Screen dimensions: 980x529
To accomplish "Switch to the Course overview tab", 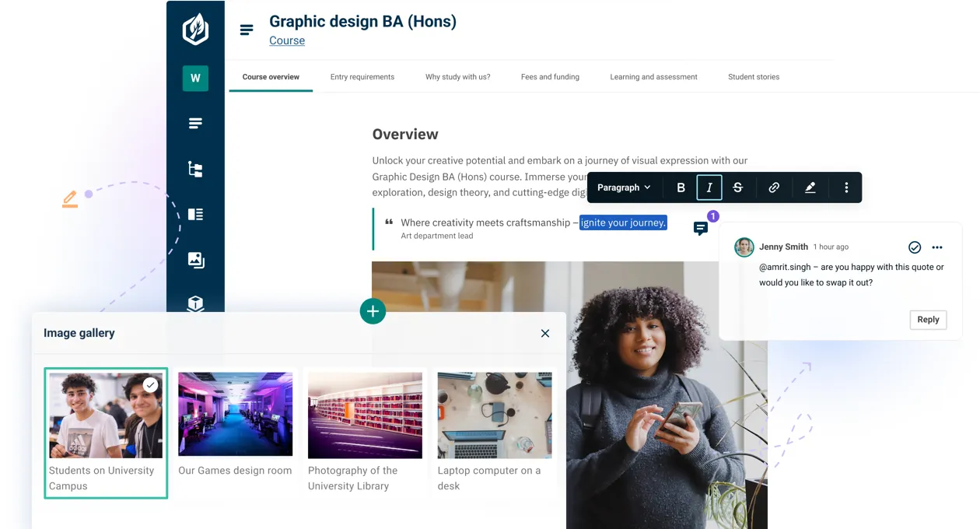I will (x=271, y=77).
